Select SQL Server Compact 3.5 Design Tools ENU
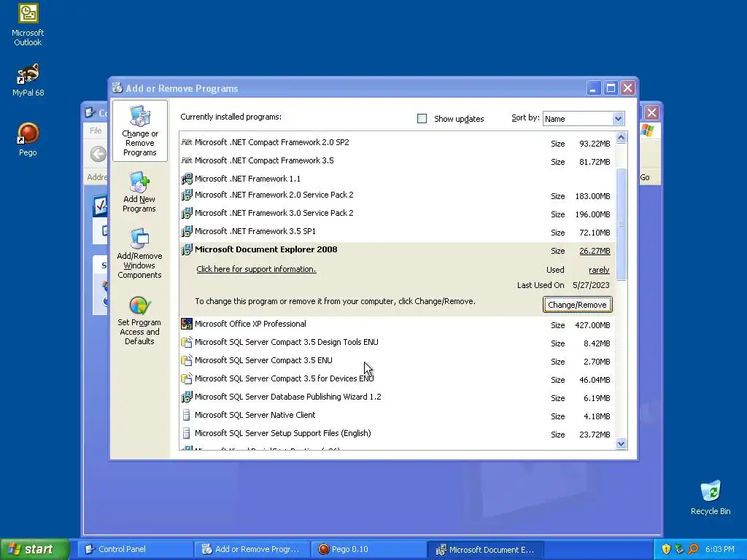 397,343
